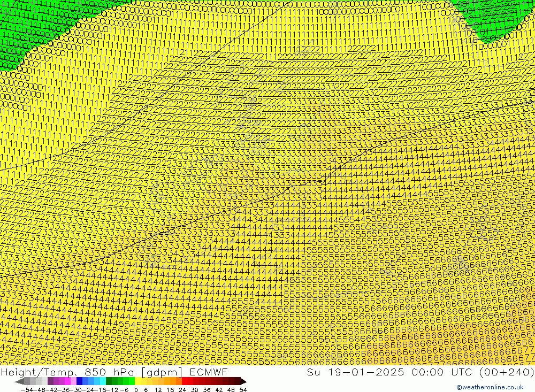Screen dimensions: 535x392
Task: Click the legend value '54'
Action: pyautogui.click(x=243, y=390)
